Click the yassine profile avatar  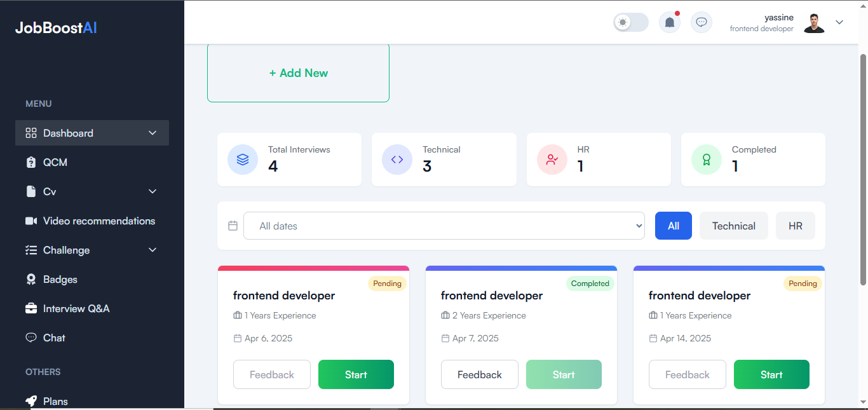click(814, 22)
